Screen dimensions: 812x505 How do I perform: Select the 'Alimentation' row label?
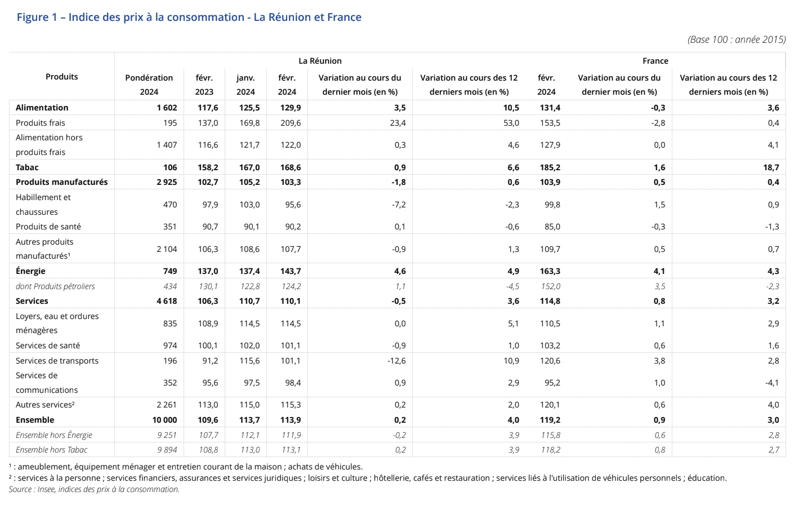tap(42, 108)
